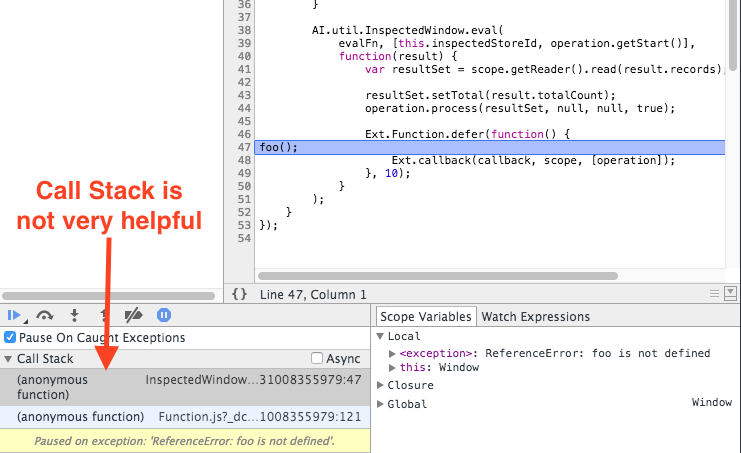Click 'Line 47, Column 1' status text

click(x=313, y=294)
